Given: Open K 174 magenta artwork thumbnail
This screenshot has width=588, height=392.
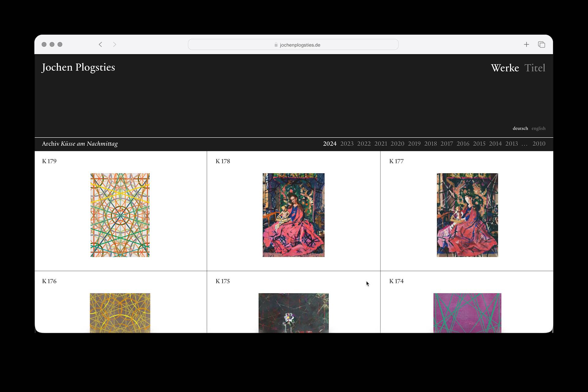Looking at the screenshot, I should [467, 313].
